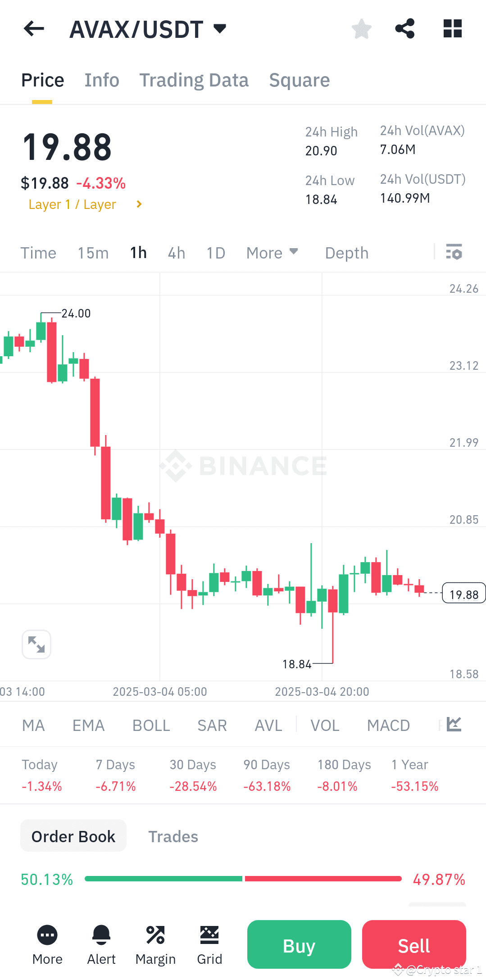Open the apps grid icon top right
Image resolution: width=486 pixels, height=980 pixels.
(452, 28)
